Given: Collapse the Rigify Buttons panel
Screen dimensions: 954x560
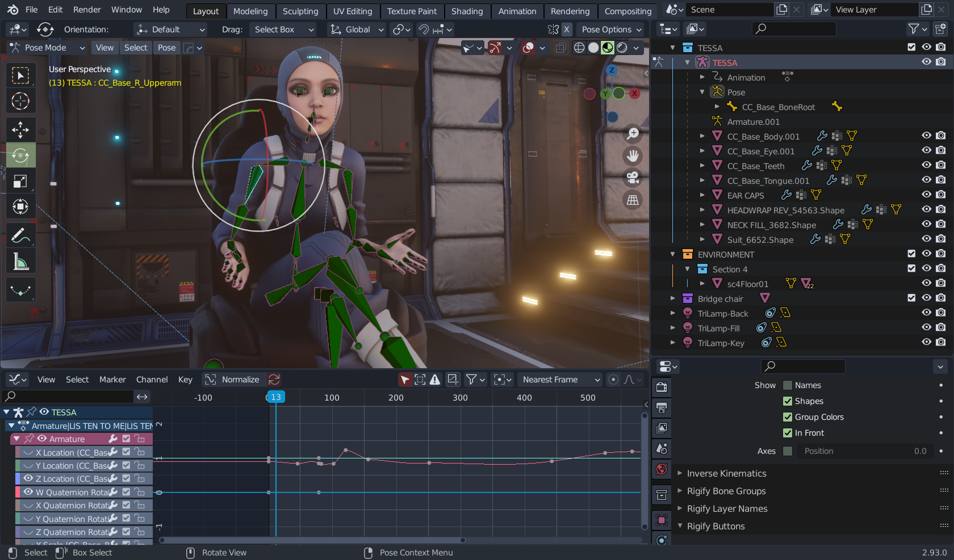Looking at the screenshot, I should [x=715, y=526].
